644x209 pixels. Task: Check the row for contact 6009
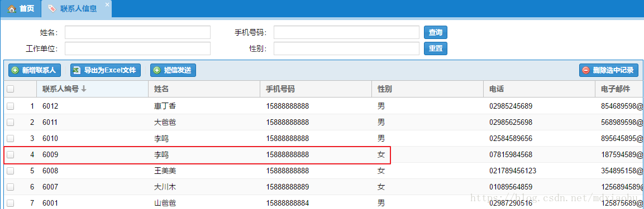click(11, 154)
